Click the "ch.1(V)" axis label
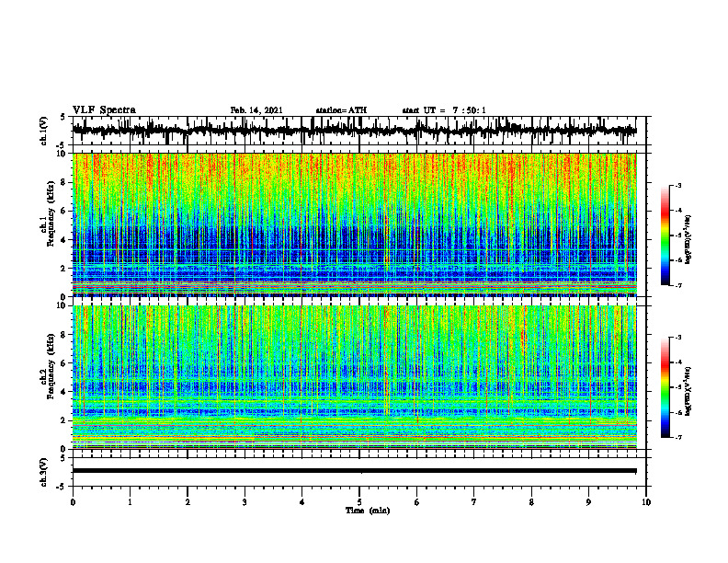 (x=43, y=131)
